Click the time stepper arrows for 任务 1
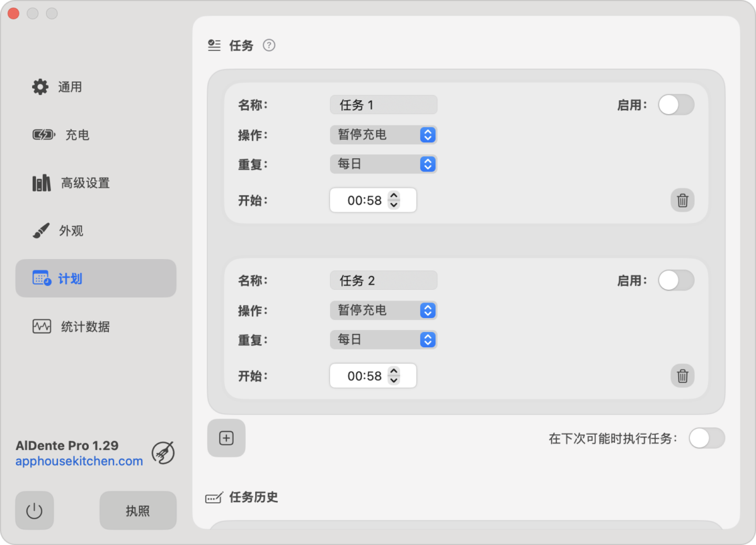The image size is (756, 545). tap(394, 200)
